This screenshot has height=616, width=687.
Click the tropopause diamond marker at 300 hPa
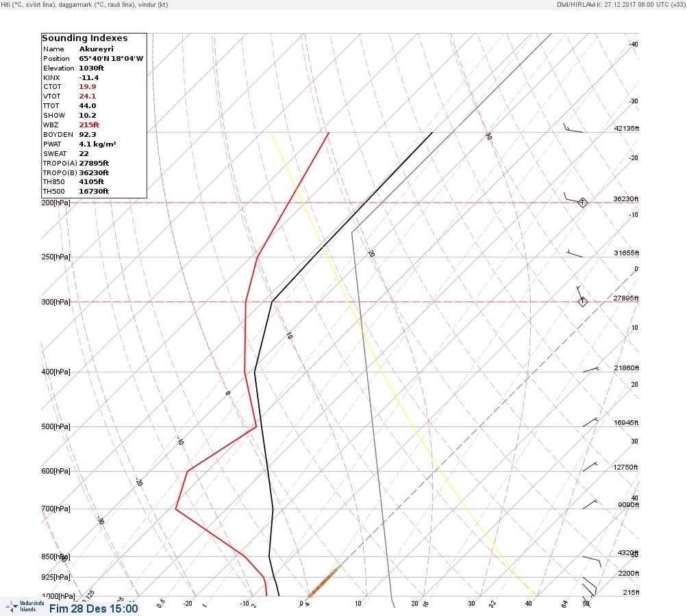[582, 302]
